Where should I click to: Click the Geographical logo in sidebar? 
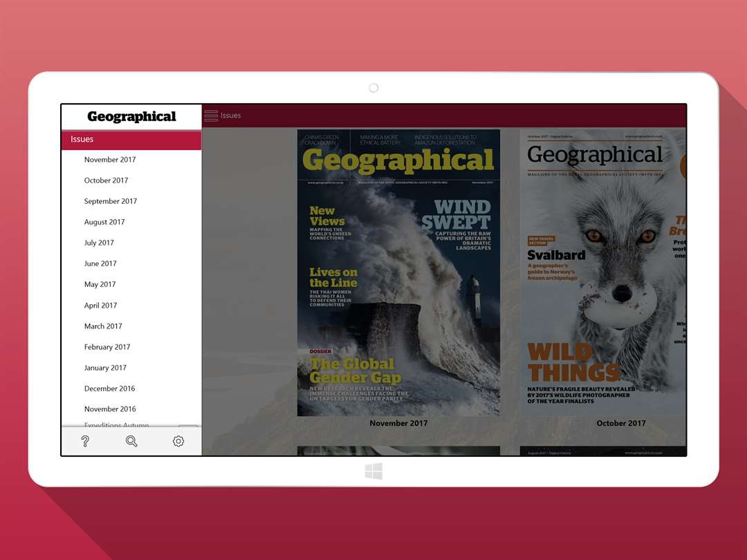(x=131, y=117)
